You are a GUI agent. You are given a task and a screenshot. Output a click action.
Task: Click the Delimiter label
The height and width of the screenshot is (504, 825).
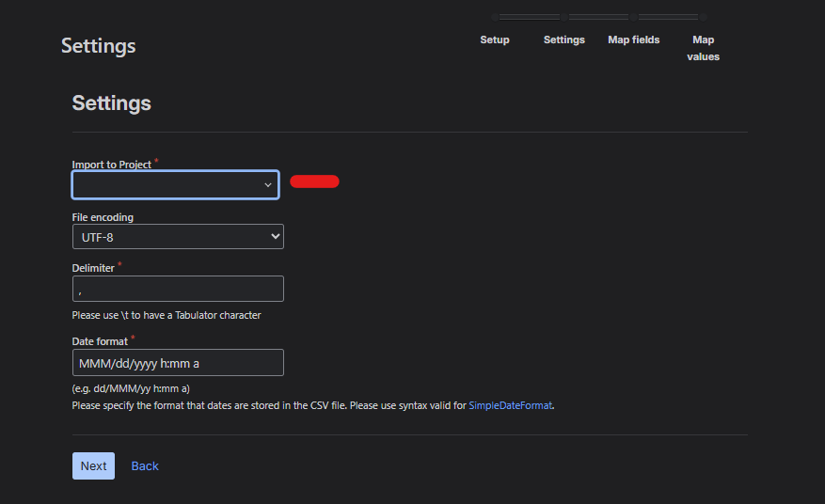[x=93, y=268]
